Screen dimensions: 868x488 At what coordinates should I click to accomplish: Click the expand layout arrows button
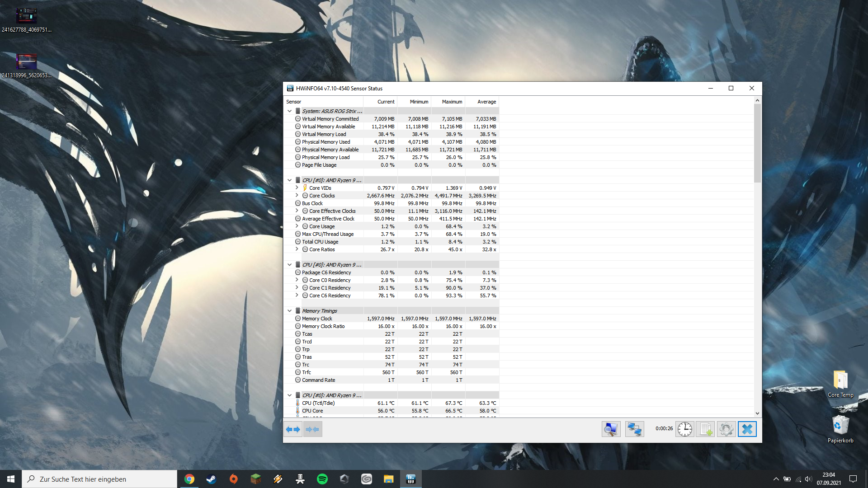coord(293,429)
